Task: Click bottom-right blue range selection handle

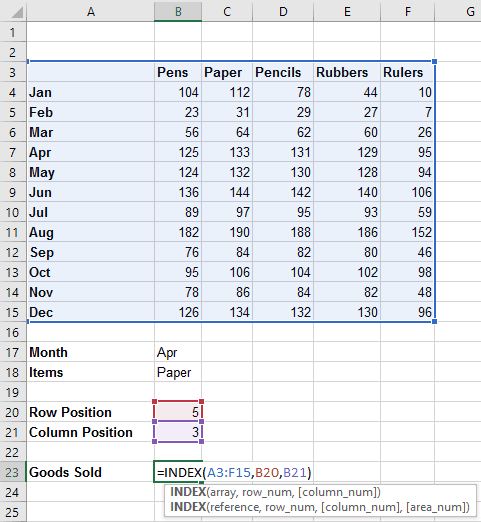Action: click(434, 321)
